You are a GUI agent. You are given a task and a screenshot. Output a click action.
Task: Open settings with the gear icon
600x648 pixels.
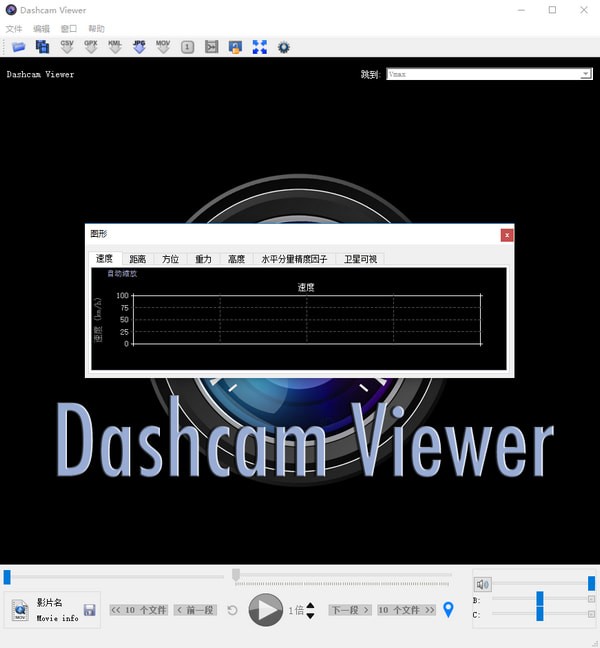(x=284, y=47)
